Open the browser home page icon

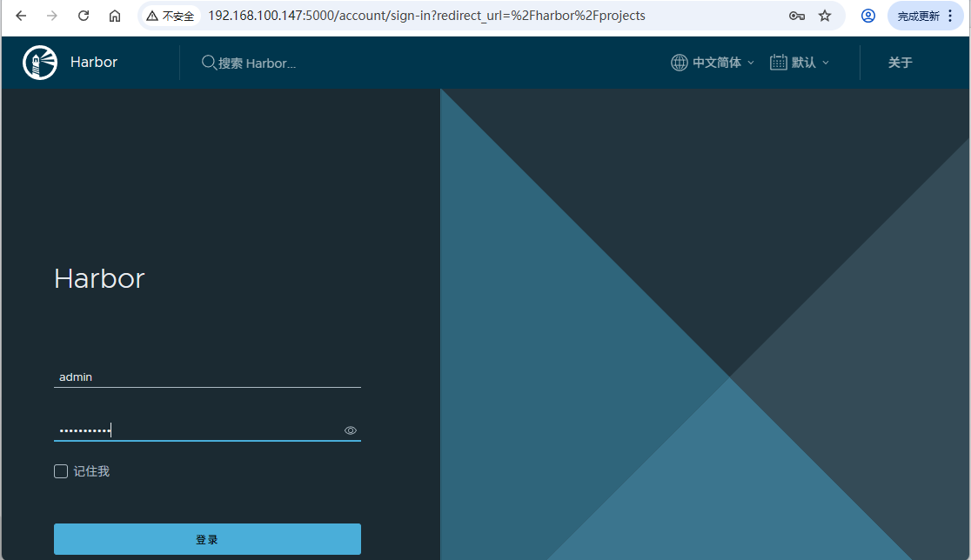115,16
